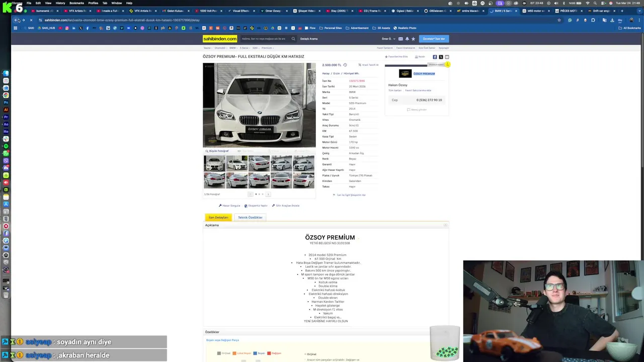Open the History menu
This screenshot has height=362, width=644.
pos(60,3)
